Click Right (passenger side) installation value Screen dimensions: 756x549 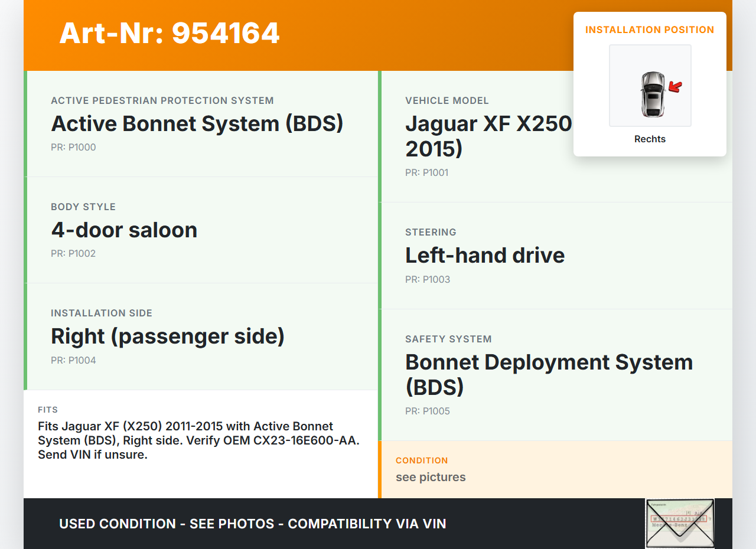[168, 336]
